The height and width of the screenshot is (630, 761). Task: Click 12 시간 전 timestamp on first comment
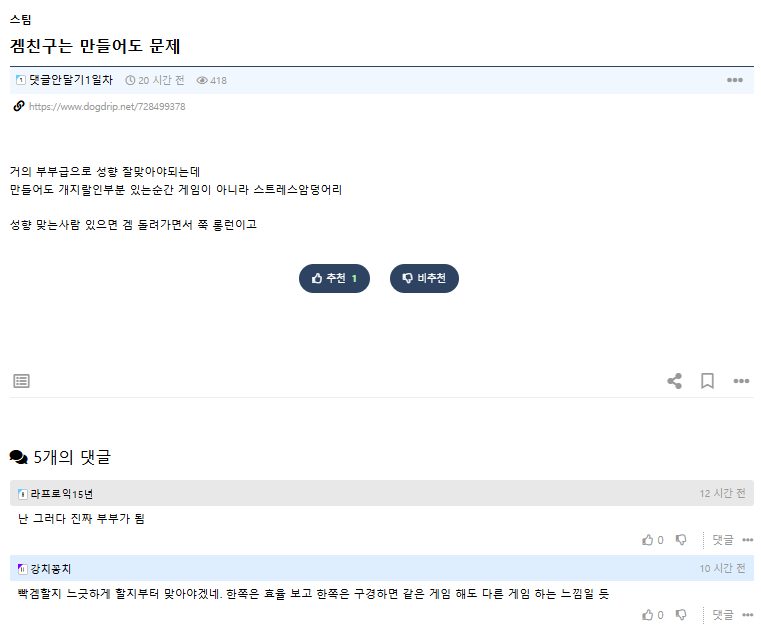tap(722, 494)
